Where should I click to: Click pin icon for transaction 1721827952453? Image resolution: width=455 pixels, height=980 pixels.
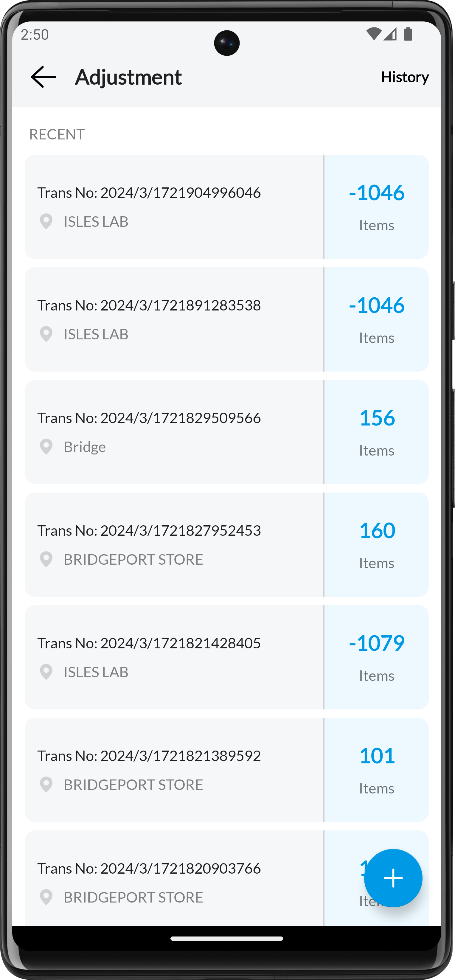pyautogui.click(x=46, y=559)
